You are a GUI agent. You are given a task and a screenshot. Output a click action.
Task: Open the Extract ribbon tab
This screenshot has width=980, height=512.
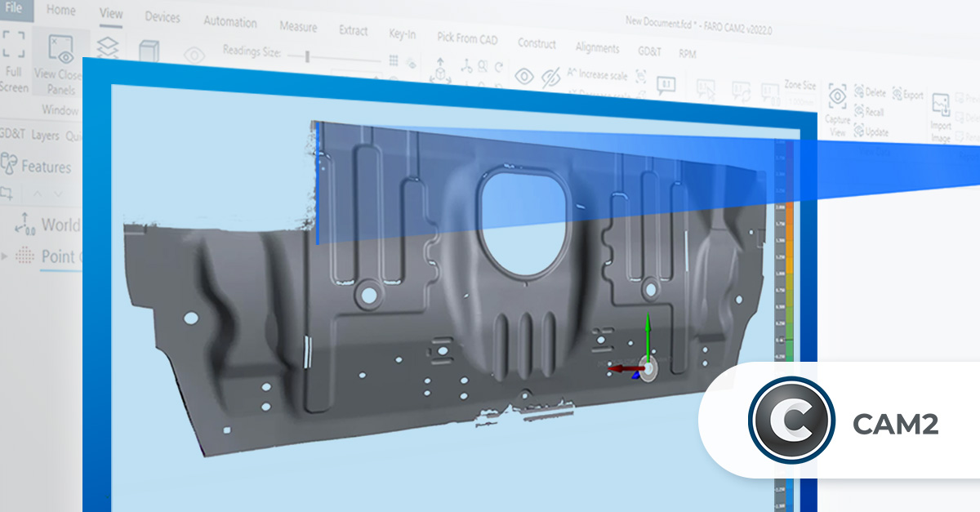tap(353, 31)
